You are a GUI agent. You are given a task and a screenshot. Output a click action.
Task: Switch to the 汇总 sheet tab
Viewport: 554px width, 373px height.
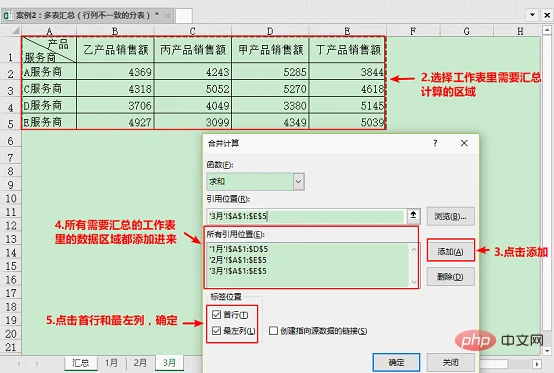[x=81, y=363]
